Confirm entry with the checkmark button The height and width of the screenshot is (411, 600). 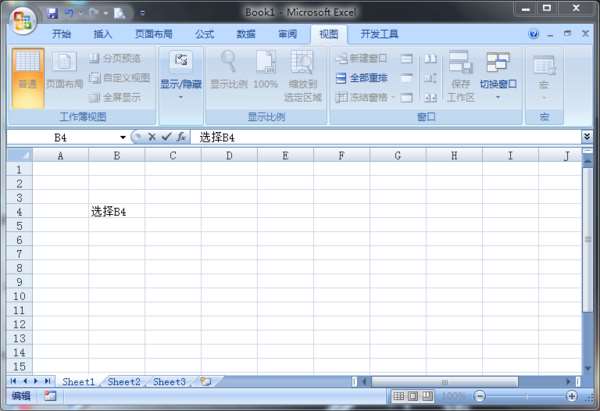click(166, 137)
